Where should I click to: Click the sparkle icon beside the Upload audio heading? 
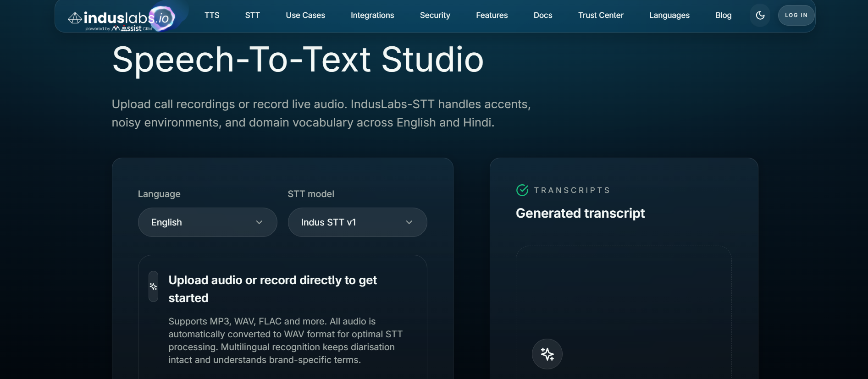point(153,286)
